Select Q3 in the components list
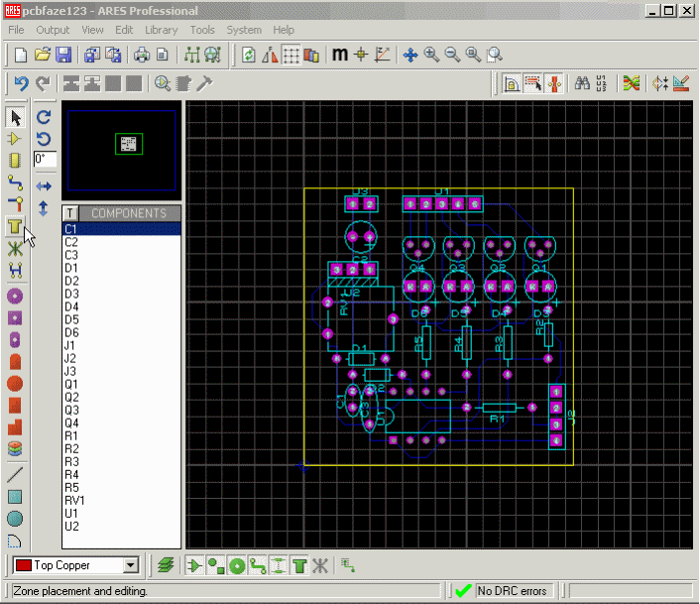This screenshot has width=700, height=604. coord(121,410)
